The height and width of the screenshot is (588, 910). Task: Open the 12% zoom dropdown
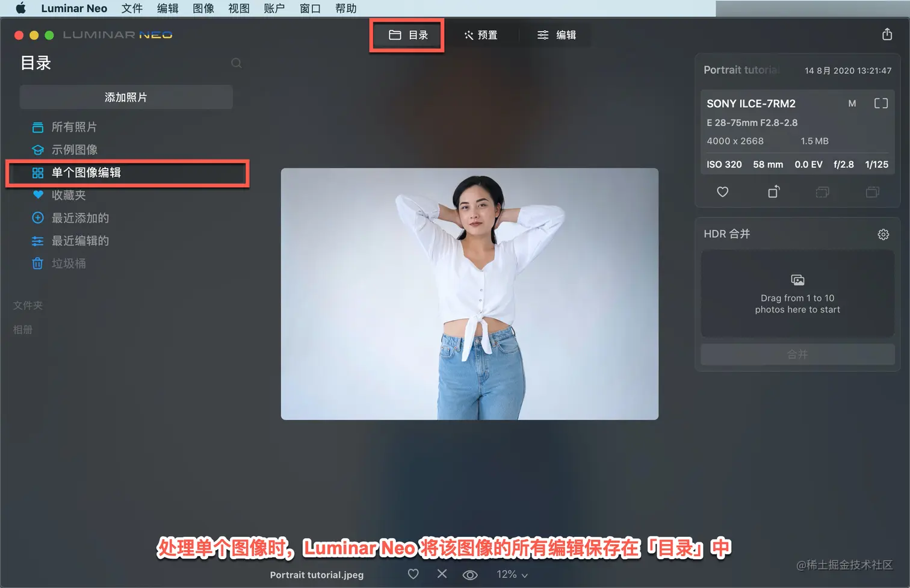coord(512,575)
